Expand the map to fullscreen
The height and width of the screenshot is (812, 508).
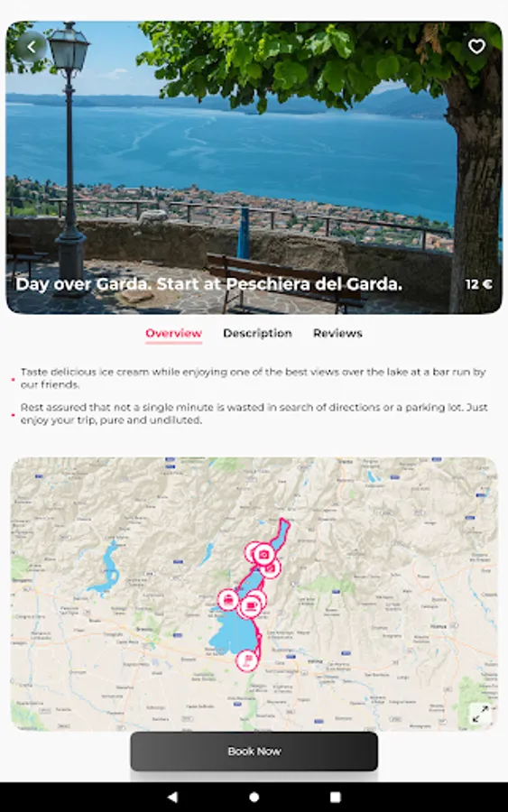coord(481,715)
